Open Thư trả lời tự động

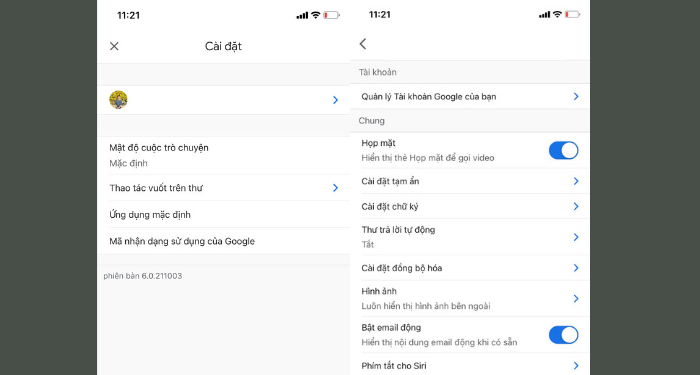[470, 237]
